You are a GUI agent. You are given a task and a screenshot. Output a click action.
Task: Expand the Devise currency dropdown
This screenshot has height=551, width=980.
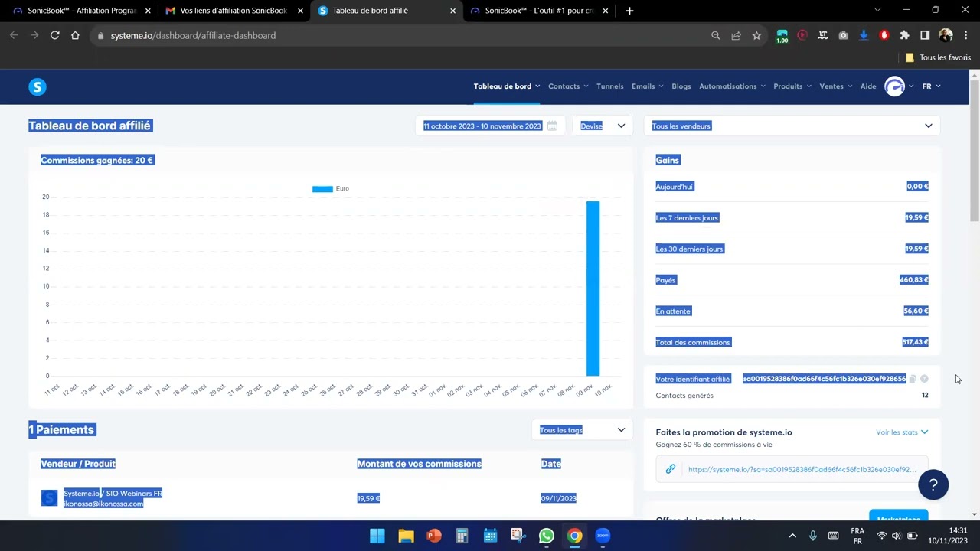603,126
